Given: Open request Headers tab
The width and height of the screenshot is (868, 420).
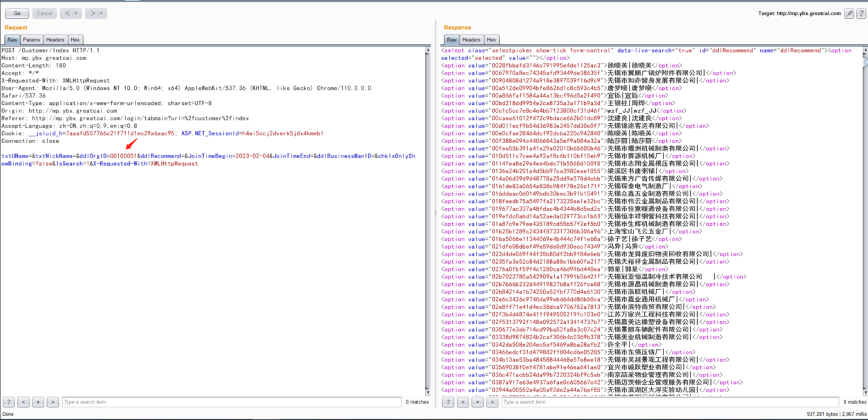Looking at the screenshot, I should click(55, 40).
